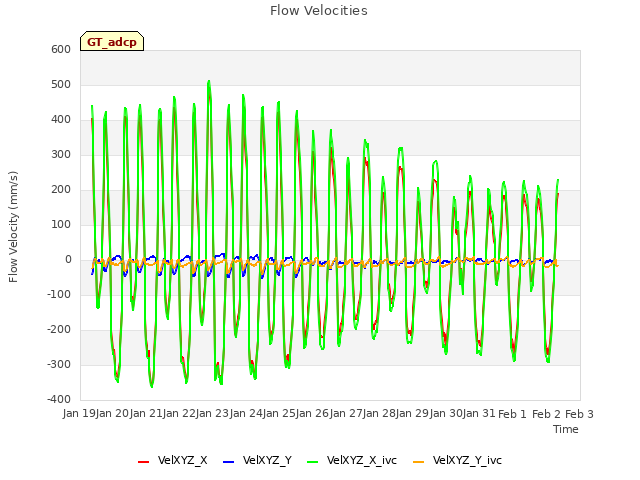Toggle VelXYZ_Y legend entry
640x480 pixels.
coord(258,461)
